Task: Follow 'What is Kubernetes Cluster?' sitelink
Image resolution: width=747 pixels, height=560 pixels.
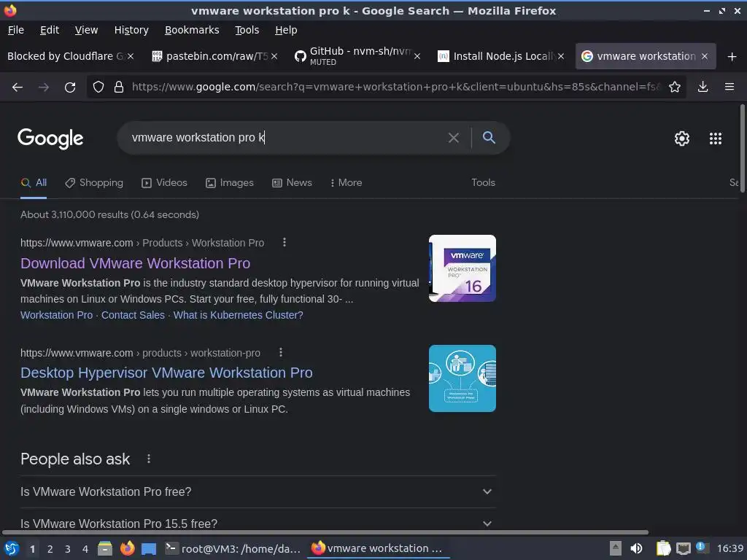Action: pos(239,315)
